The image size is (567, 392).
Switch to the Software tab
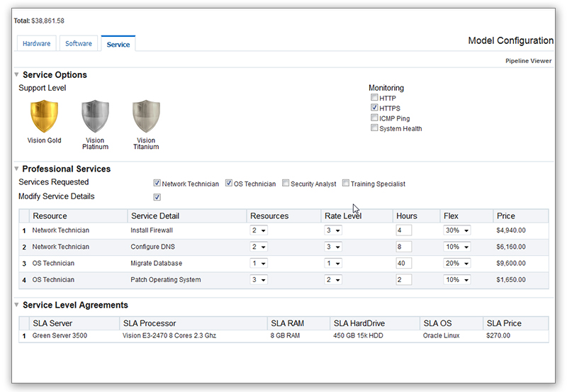coord(79,43)
